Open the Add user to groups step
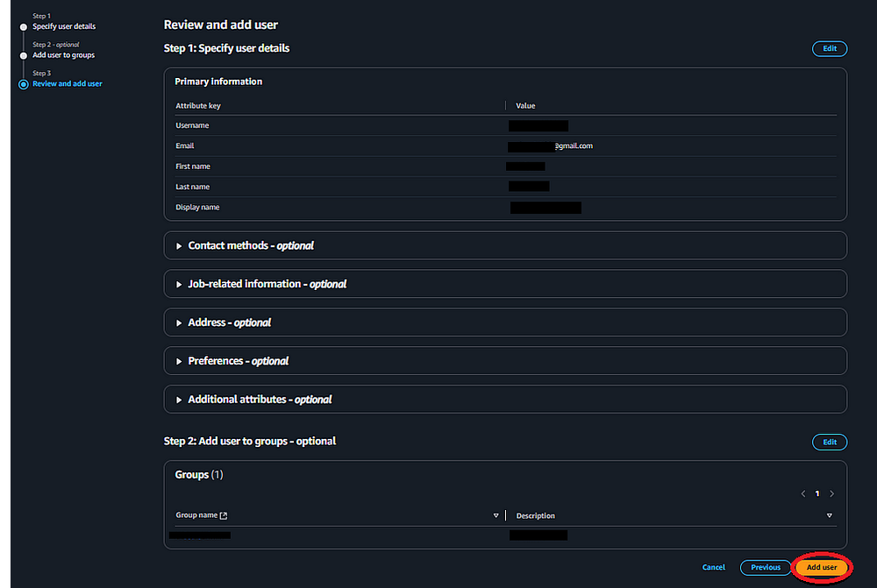The height and width of the screenshot is (588, 877). (63, 55)
